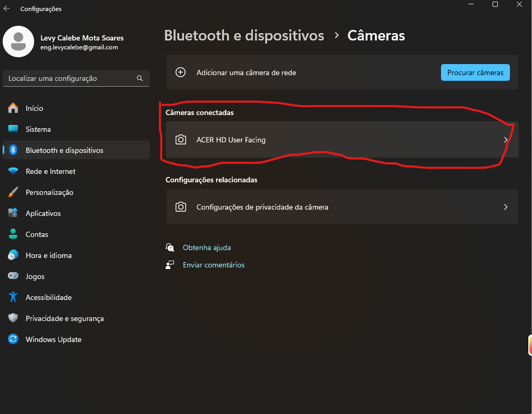Go to Acessibilidade section
The image size is (532, 414).
click(x=76, y=297)
